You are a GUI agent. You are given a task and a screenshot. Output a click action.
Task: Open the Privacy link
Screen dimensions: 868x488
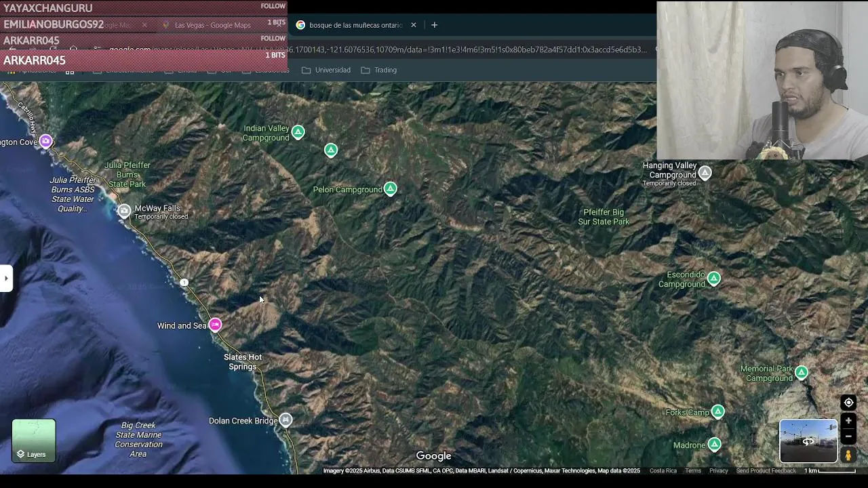718,471
